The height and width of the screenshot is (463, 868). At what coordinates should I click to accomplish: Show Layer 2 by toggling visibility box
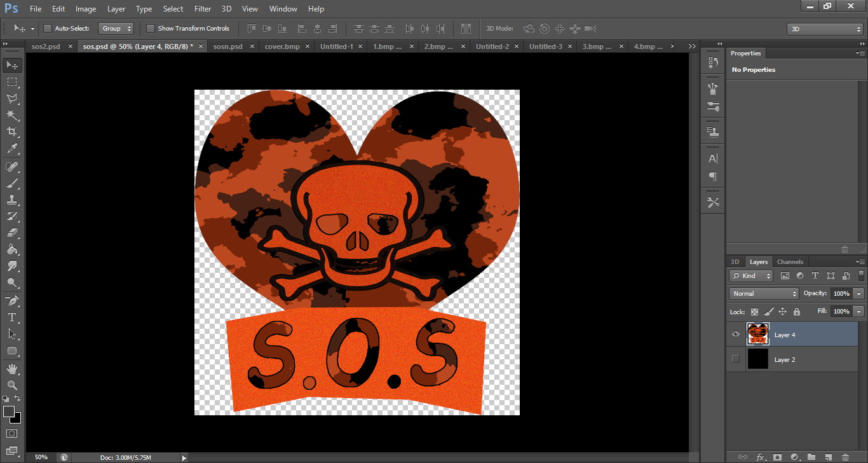pos(736,359)
